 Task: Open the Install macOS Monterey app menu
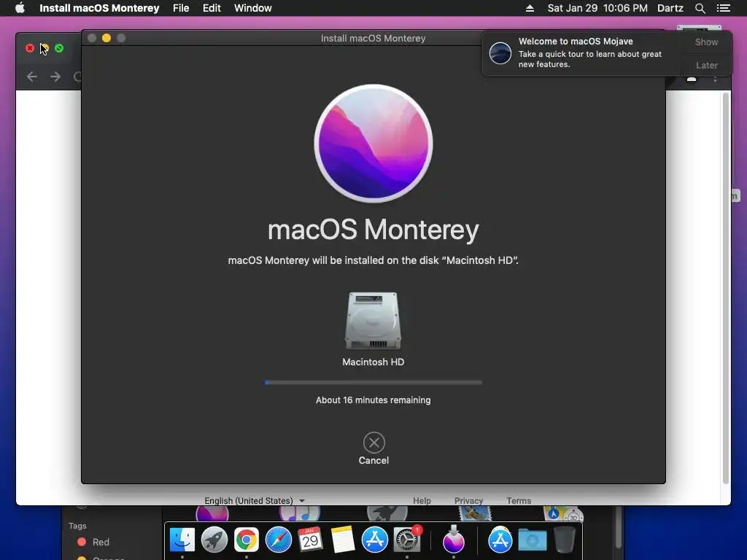pos(99,8)
